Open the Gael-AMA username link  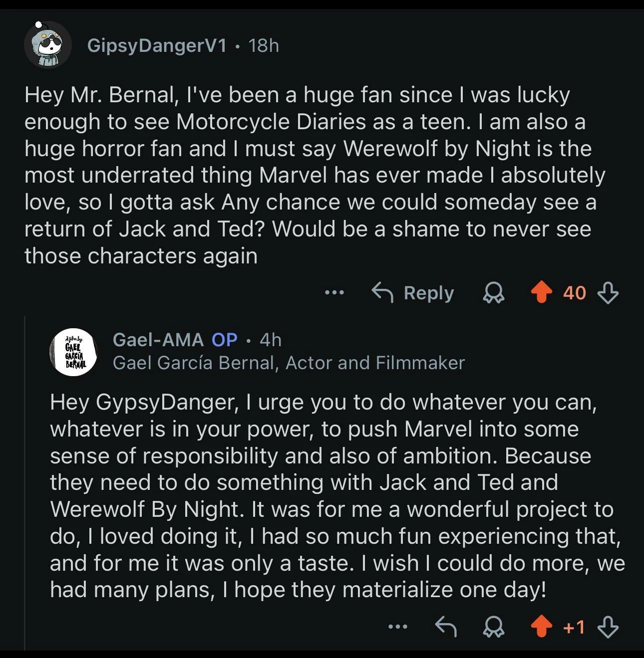pyautogui.click(x=158, y=340)
